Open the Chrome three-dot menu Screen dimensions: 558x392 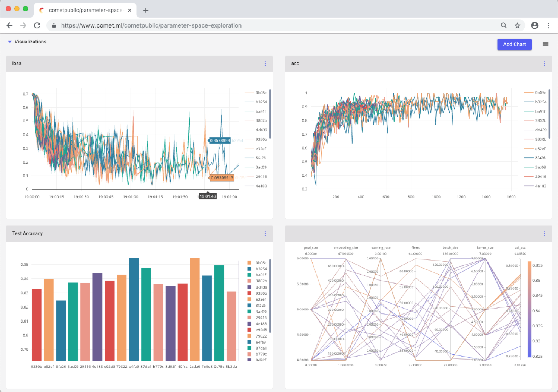click(549, 25)
